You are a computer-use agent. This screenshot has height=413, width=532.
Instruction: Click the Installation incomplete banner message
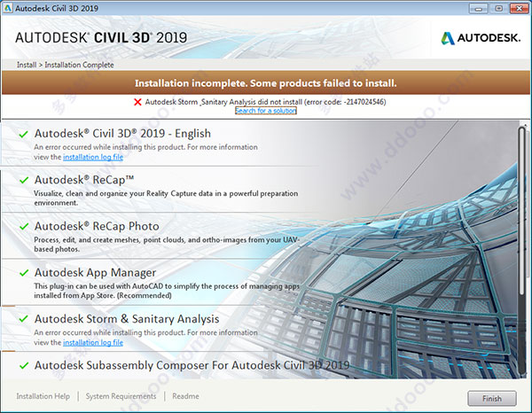point(266,83)
